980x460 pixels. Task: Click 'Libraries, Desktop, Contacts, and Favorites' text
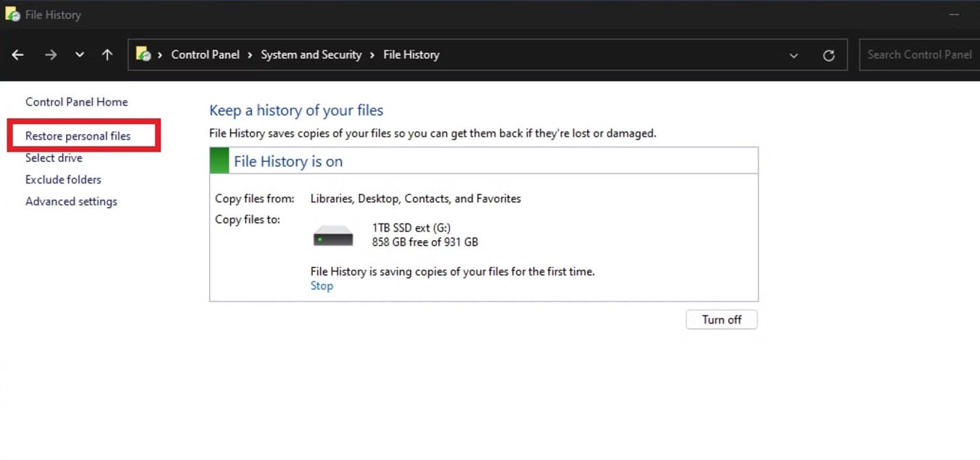(x=415, y=198)
